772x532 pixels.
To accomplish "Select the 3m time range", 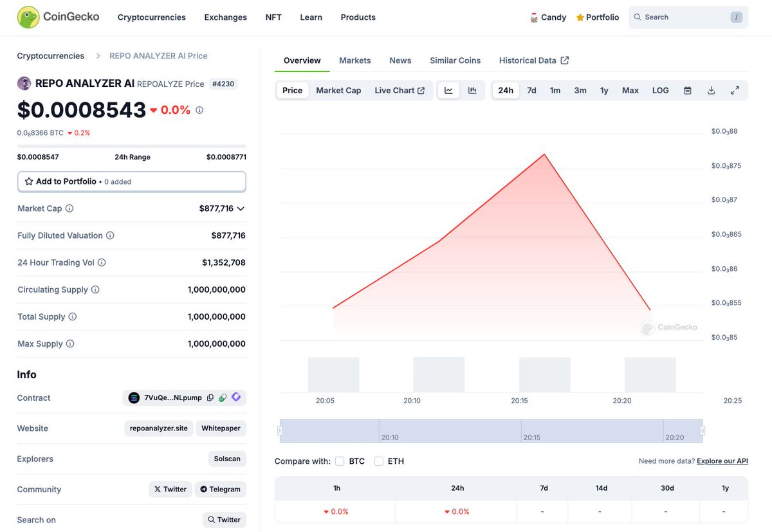I will point(580,91).
